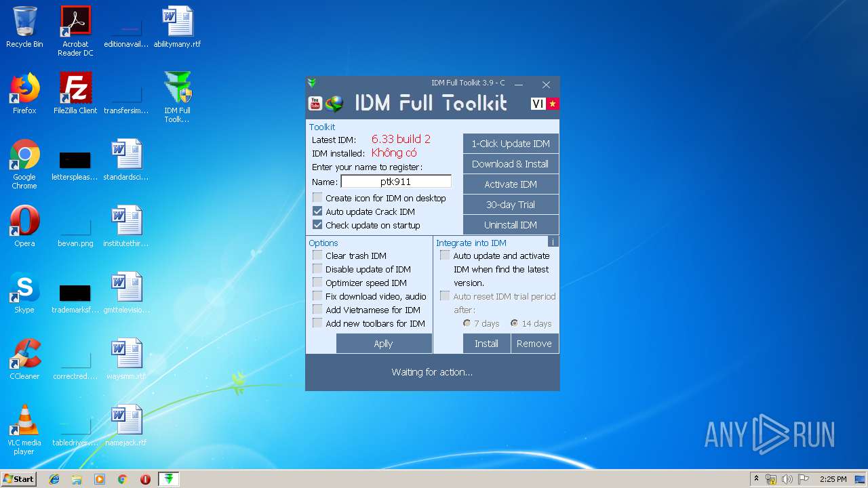Check Disable update of IDM
The width and height of the screenshot is (868, 488).
[x=317, y=269]
